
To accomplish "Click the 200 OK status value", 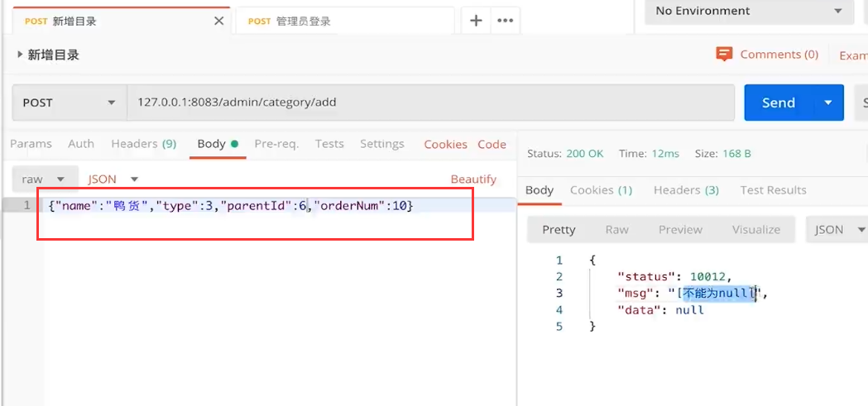I will point(584,154).
